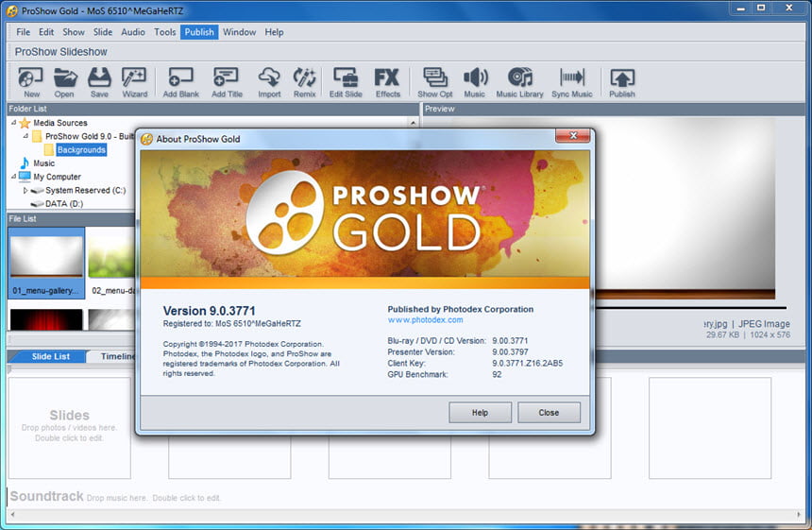812x530 pixels.
Task: Open Show Opt settings
Action: point(435,82)
